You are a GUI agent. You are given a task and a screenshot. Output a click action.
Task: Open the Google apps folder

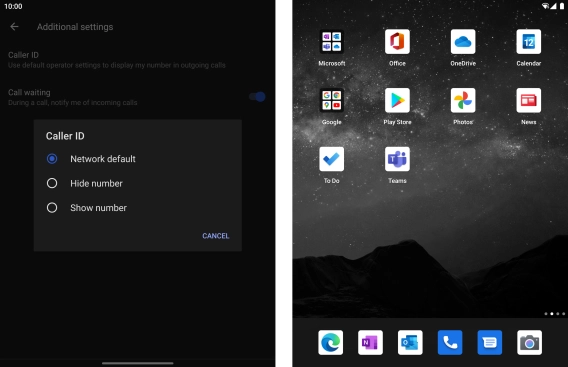(331, 100)
